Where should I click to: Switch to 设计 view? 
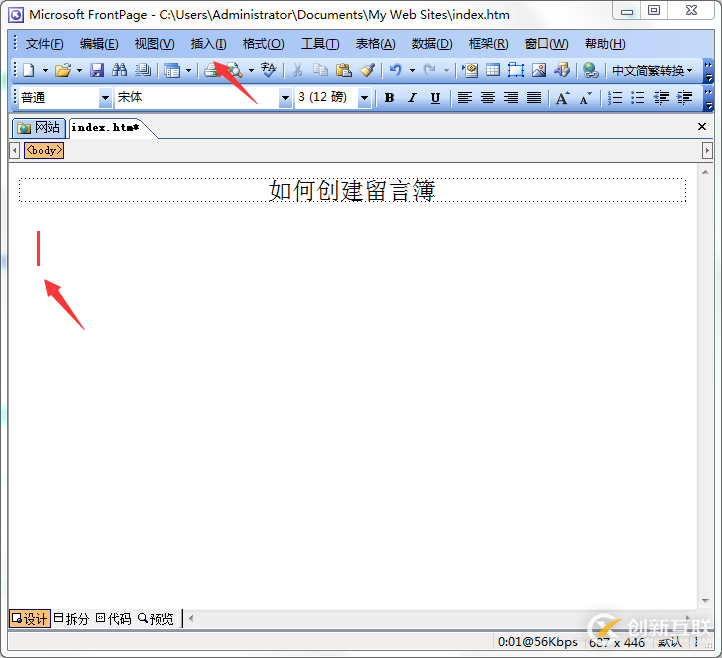point(30,618)
